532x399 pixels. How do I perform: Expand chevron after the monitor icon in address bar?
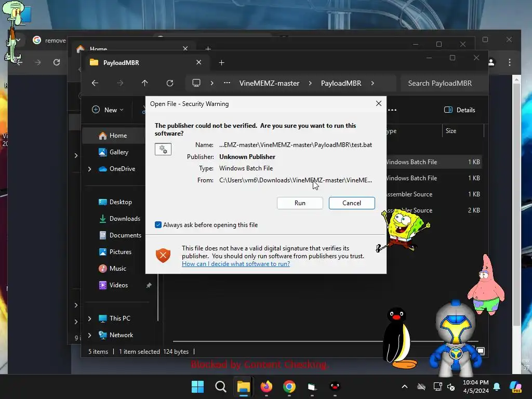[x=212, y=83]
